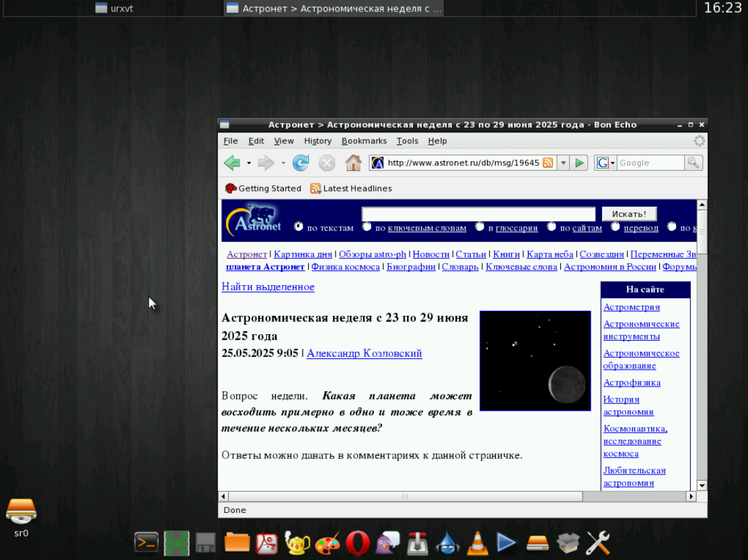Select the 'по текстам' radio button
This screenshot has width=748, height=560.
(x=299, y=227)
